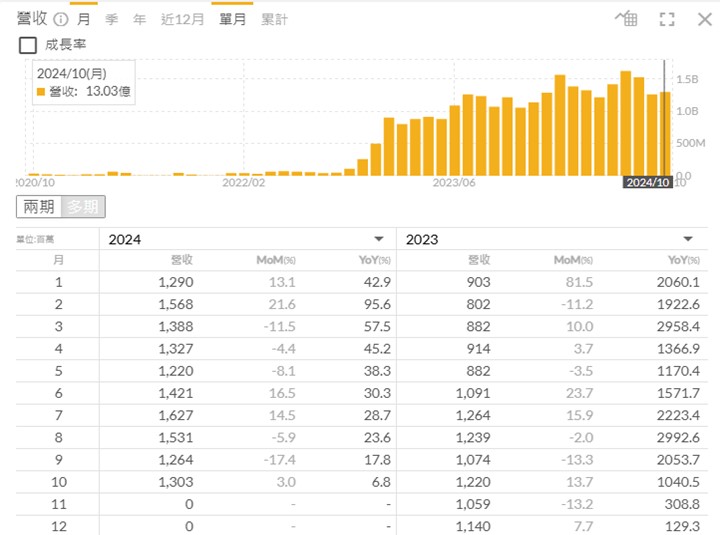Click month 11 row label
Screen dimensions: 720x535
pyautogui.click(x=59, y=504)
